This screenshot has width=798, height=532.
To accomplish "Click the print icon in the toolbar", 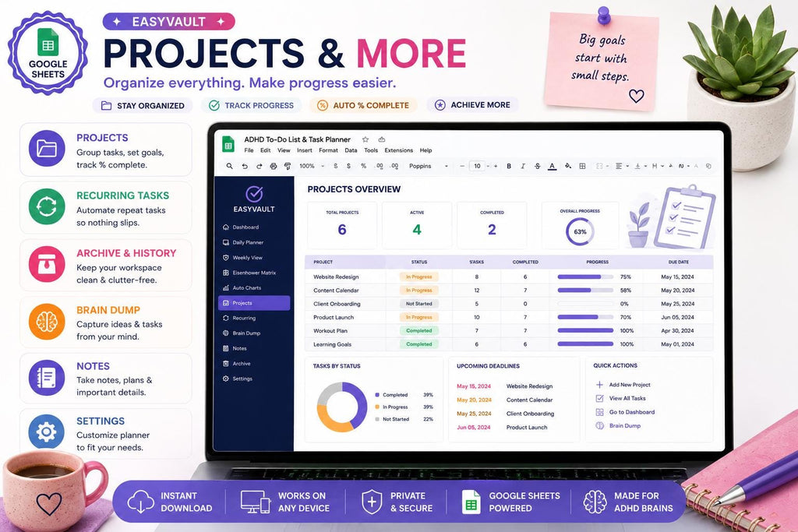I will point(274,167).
